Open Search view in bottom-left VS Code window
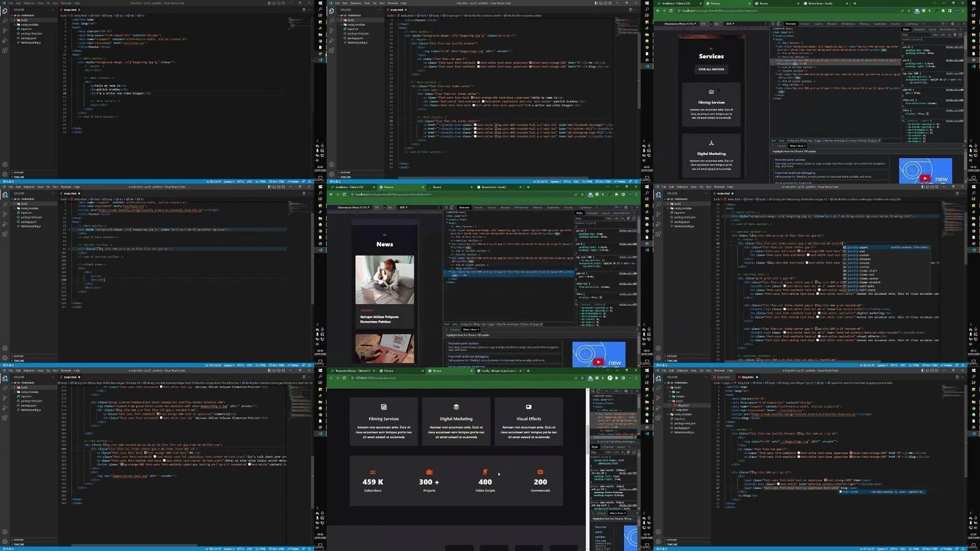 click(x=5, y=388)
